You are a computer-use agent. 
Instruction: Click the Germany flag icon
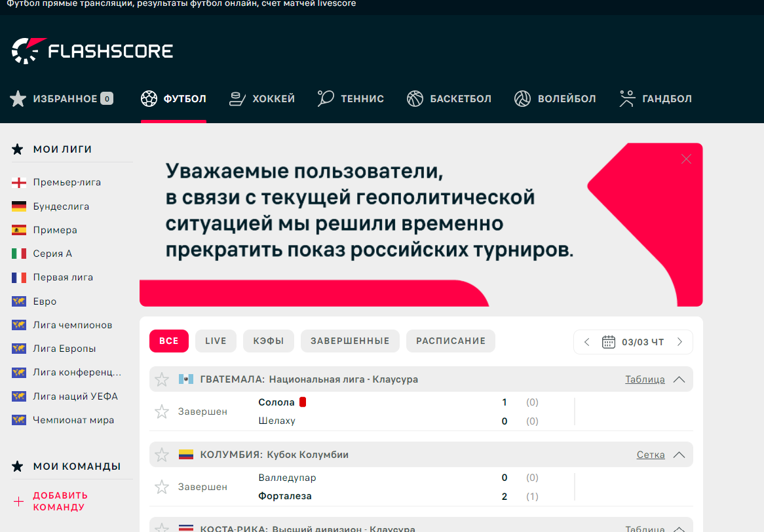(x=19, y=206)
